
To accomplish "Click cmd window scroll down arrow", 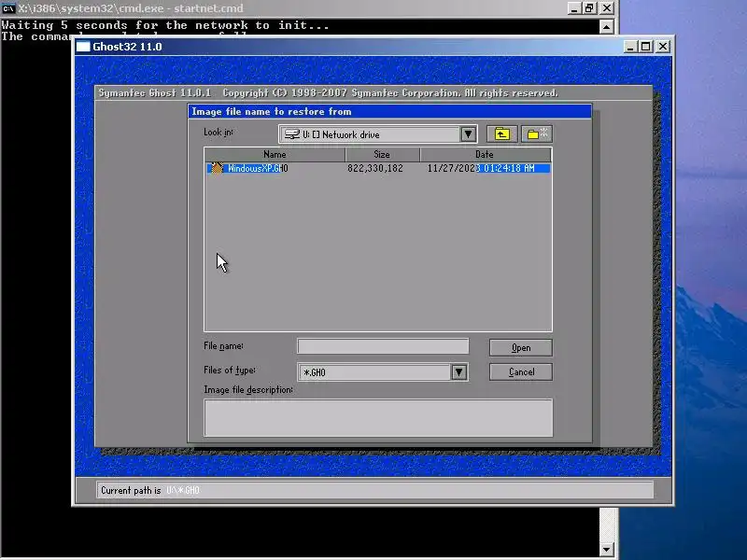I will 606,549.
